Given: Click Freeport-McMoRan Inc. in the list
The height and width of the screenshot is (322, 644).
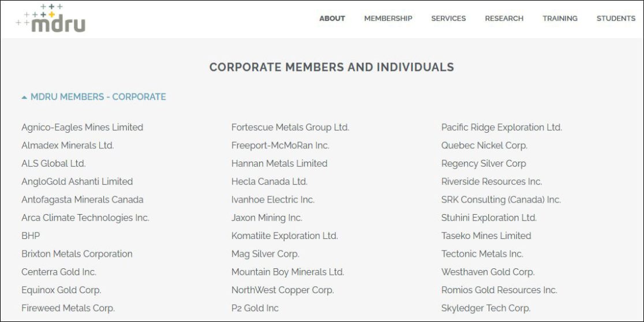Looking at the screenshot, I should (x=280, y=145).
